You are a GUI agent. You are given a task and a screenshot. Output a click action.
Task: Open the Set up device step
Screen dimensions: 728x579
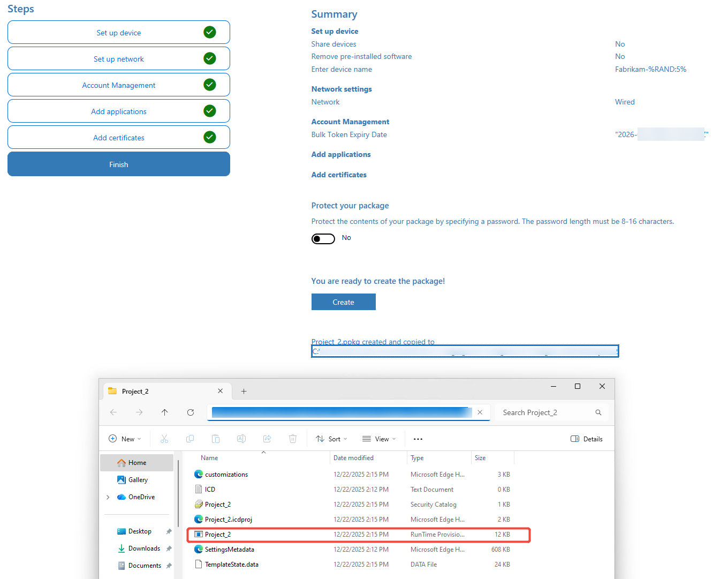pyautogui.click(x=119, y=33)
